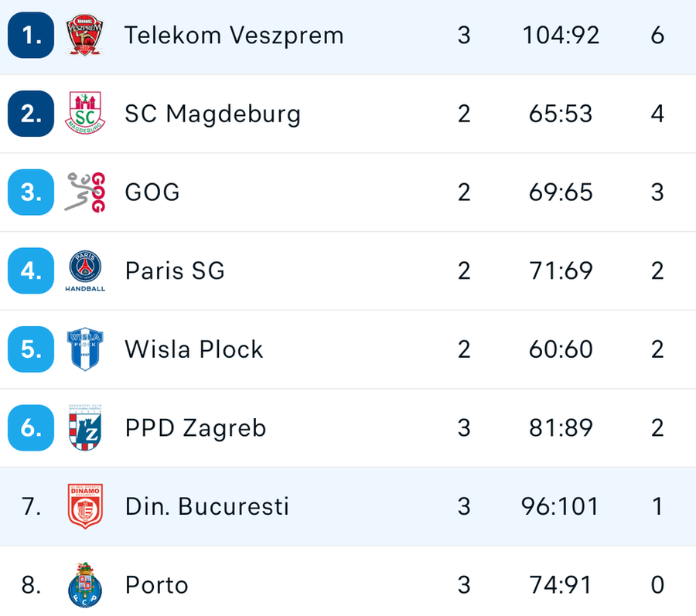View the Wisla Plock team name
Image resolution: width=696 pixels, height=616 pixels.
coord(194,349)
